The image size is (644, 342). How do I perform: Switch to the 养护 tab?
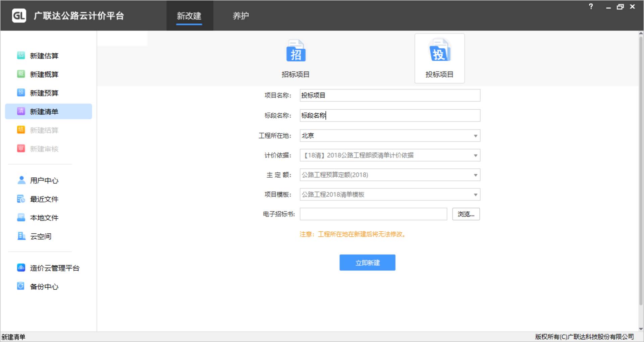(x=241, y=16)
